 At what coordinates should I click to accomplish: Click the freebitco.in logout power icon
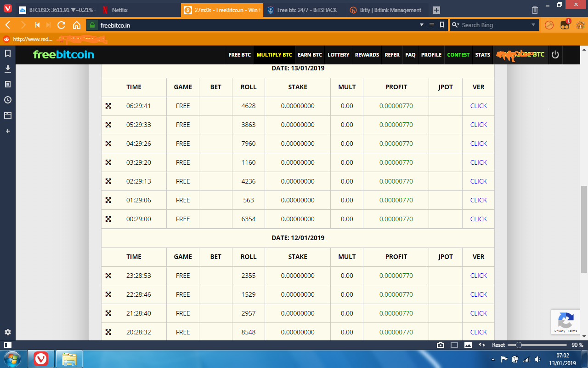click(555, 55)
